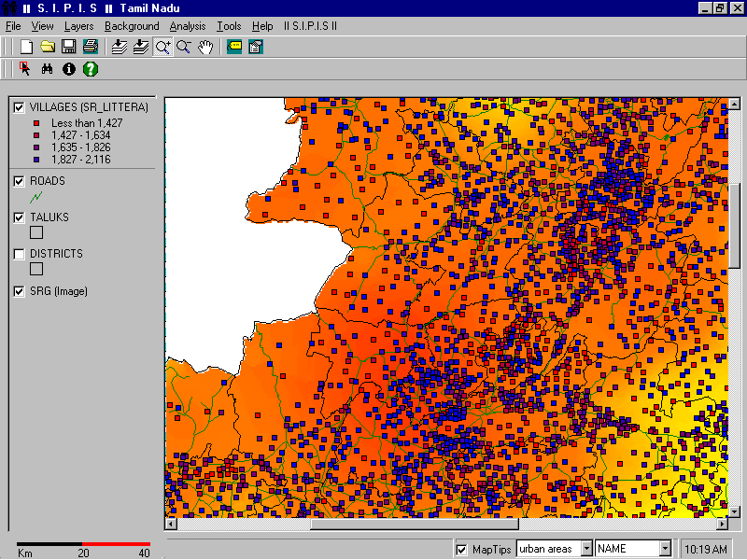Click the Km scale bar

click(83, 544)
